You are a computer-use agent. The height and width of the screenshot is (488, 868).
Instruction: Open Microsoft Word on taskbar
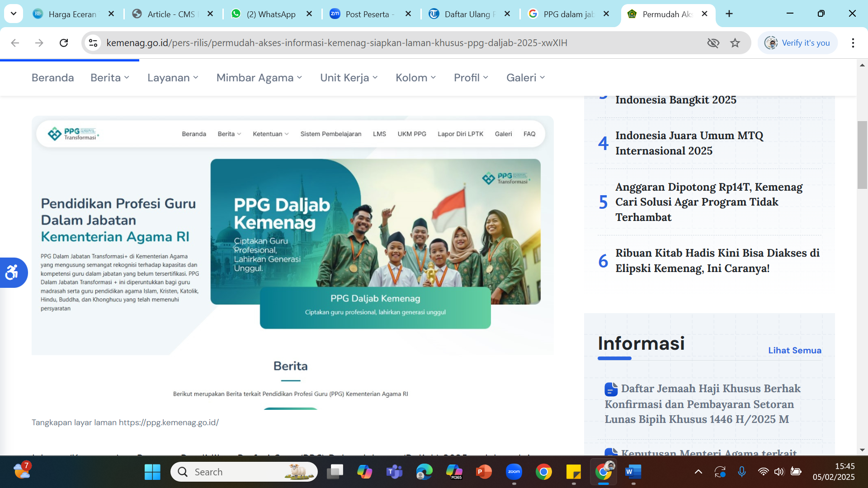click(633, 472)
